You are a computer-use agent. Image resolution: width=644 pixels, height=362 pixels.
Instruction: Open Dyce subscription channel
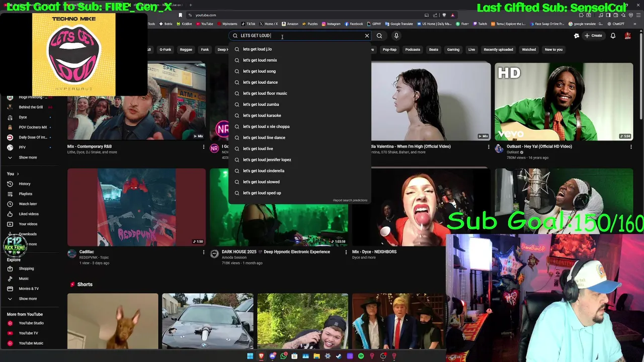pos(23,117)
